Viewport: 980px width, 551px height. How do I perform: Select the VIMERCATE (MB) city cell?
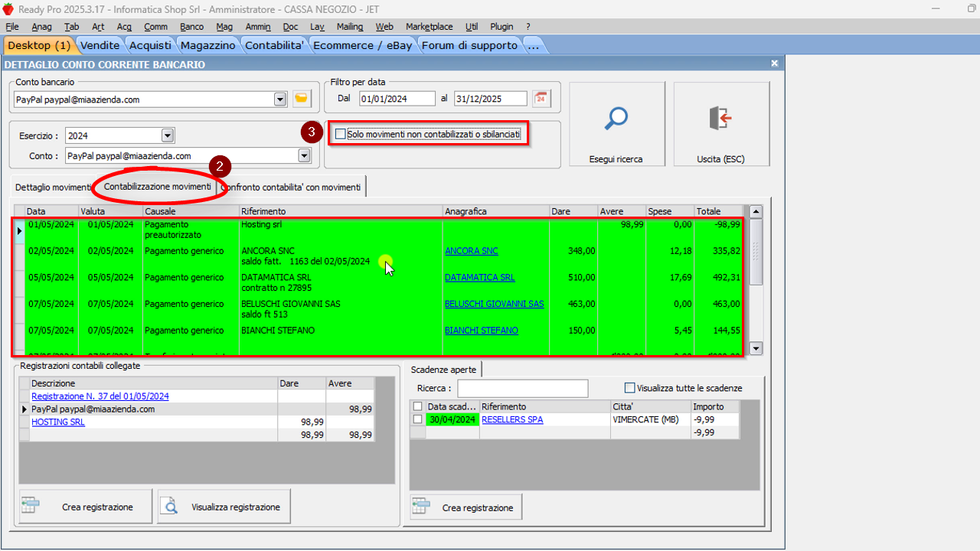click(650, 419)
